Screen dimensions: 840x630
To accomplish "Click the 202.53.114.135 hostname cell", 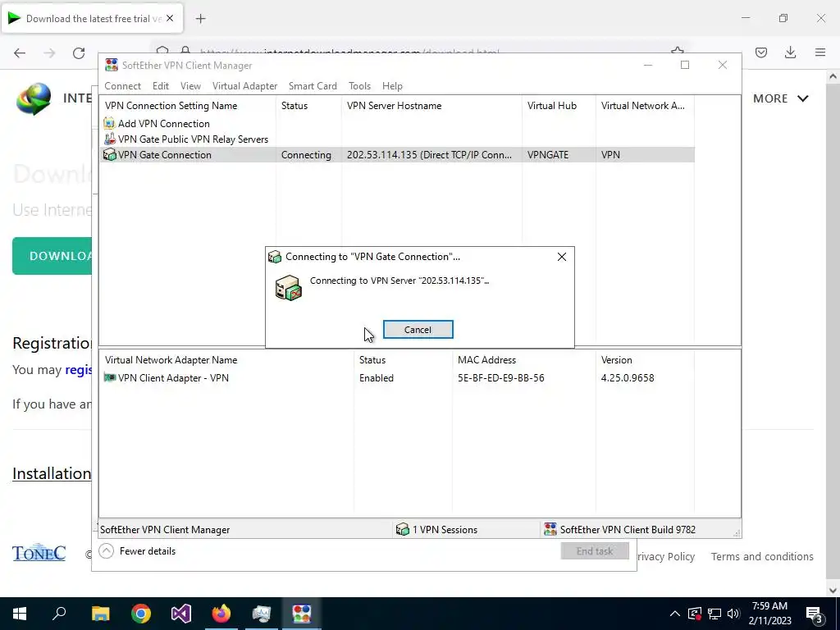I will coord(429,155).
